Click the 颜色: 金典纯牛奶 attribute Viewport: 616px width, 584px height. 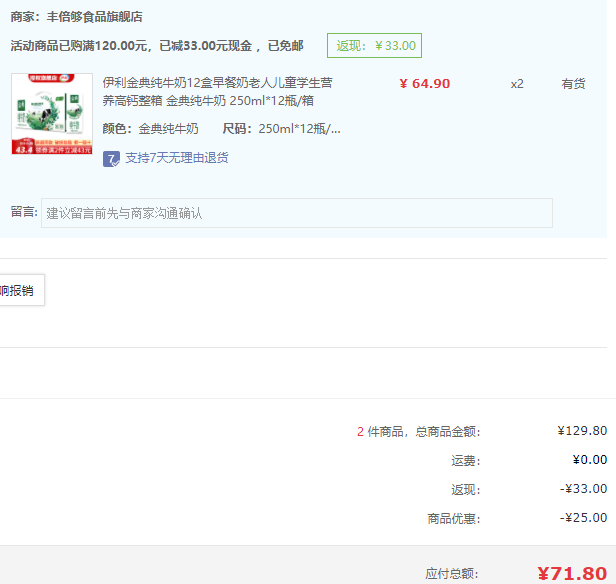[x=150, y=128]
